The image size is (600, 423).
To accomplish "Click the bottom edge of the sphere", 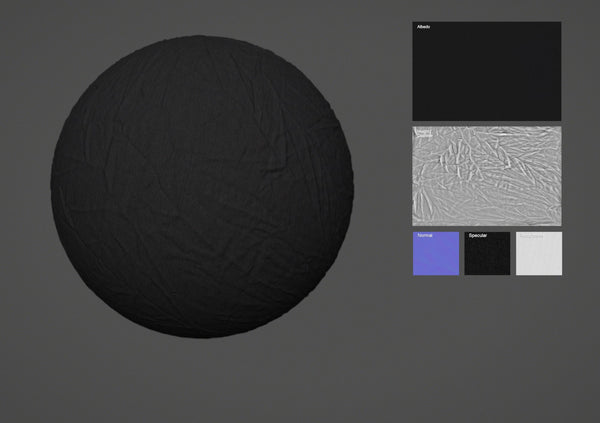I will (x=202, y=336).
